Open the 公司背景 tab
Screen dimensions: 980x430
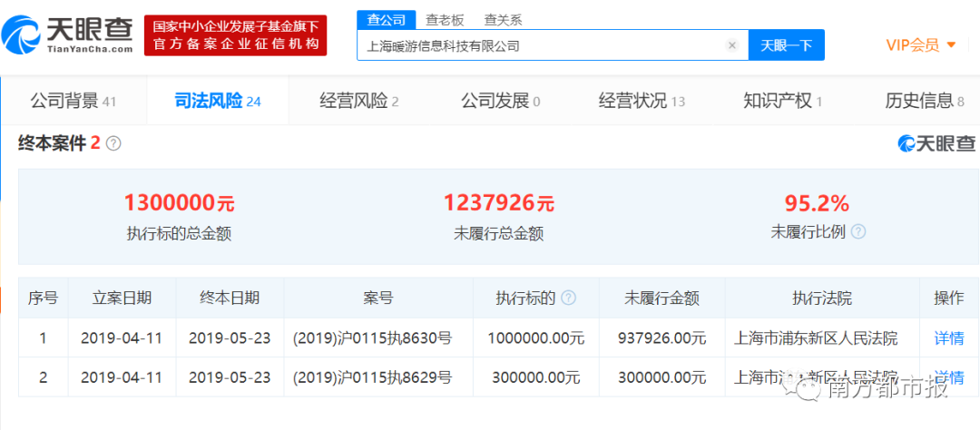[73, 101]
